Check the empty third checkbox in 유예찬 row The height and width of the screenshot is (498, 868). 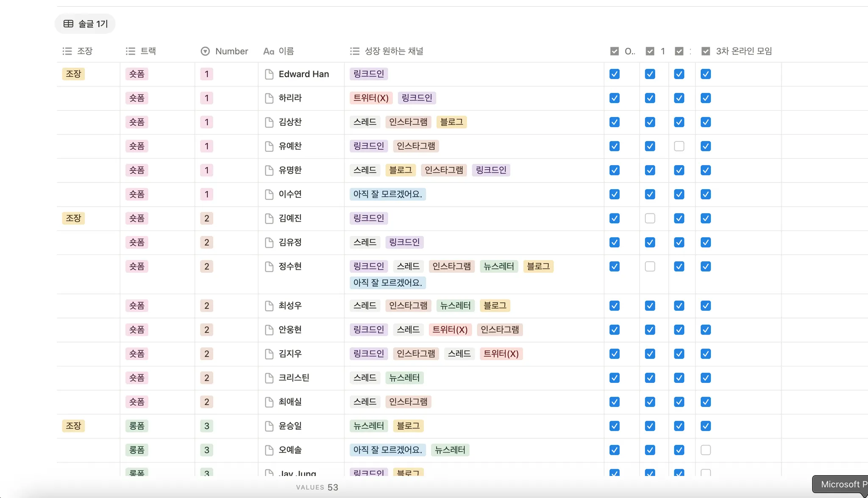pos(679,146)
